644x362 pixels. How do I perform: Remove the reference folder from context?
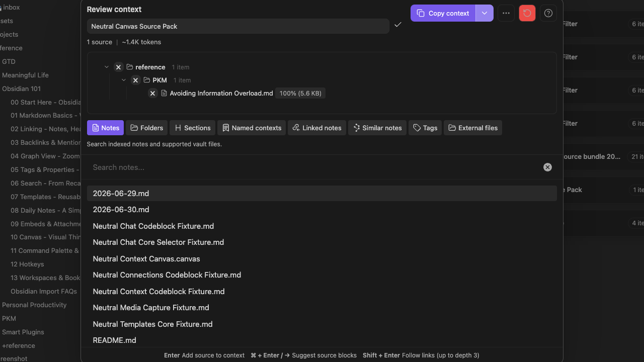118,67
